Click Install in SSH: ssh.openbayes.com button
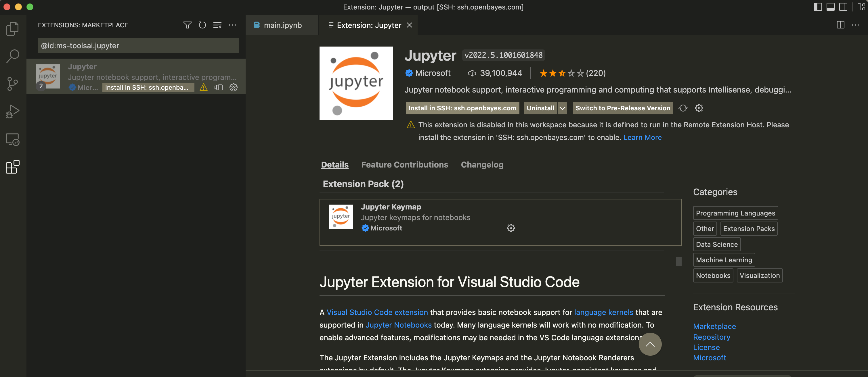Screen dimensions: 868x377 click(462, 108)
